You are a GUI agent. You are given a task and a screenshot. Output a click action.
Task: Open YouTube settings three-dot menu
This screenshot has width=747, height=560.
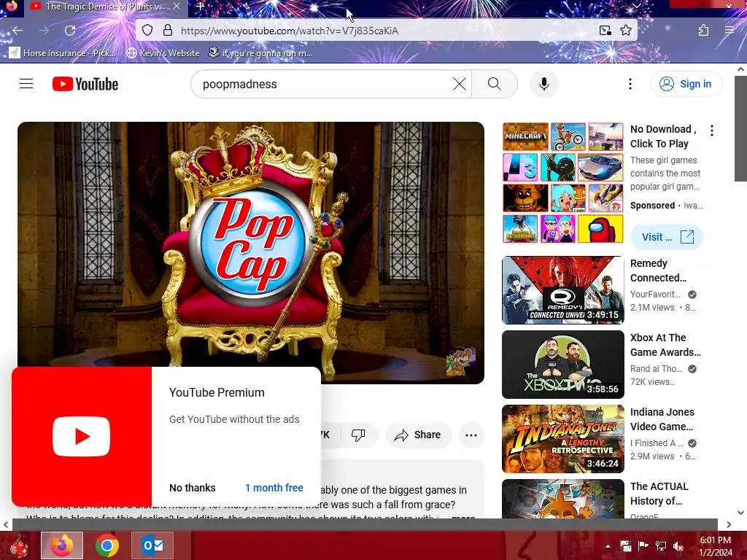[x=630, y=84]
